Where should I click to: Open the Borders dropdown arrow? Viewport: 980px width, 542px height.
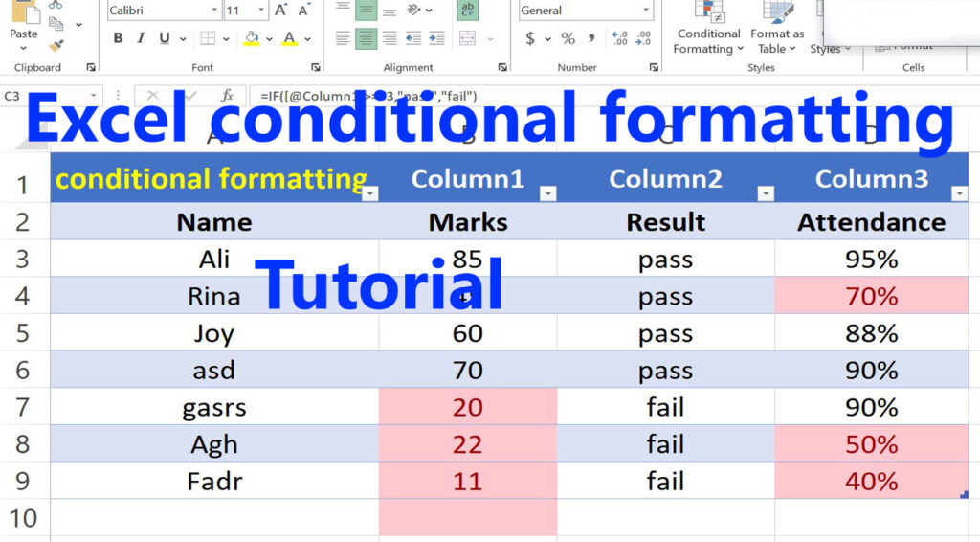coord(226,38)
